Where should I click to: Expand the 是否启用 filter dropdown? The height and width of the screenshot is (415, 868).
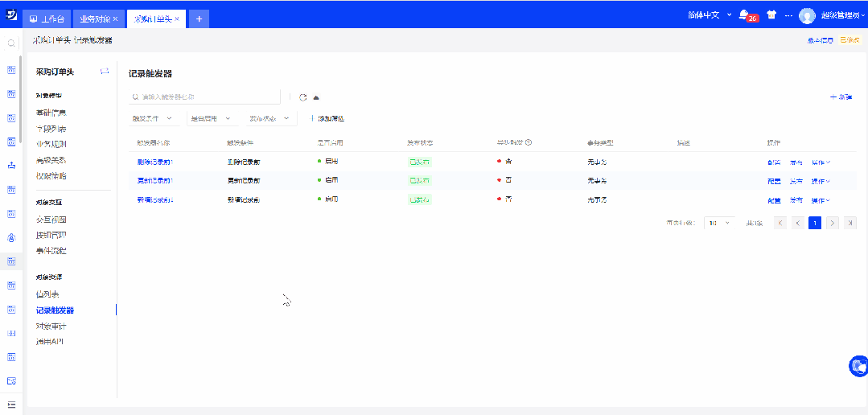click(210, 118)
